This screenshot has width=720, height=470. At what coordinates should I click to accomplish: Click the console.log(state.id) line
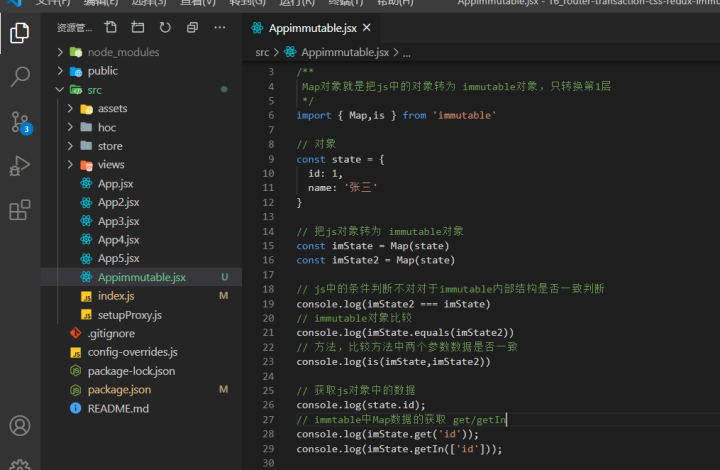click(361, 405)
